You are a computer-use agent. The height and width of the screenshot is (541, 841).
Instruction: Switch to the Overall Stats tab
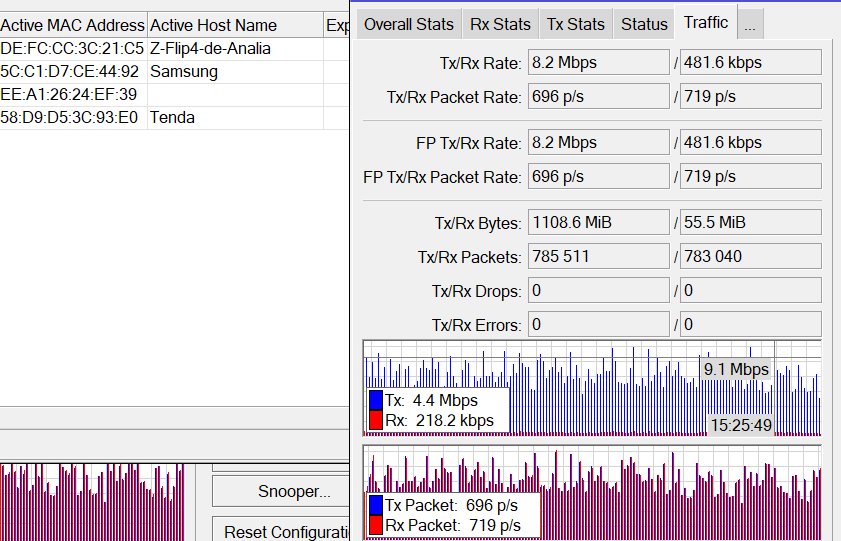coord(408,24)
